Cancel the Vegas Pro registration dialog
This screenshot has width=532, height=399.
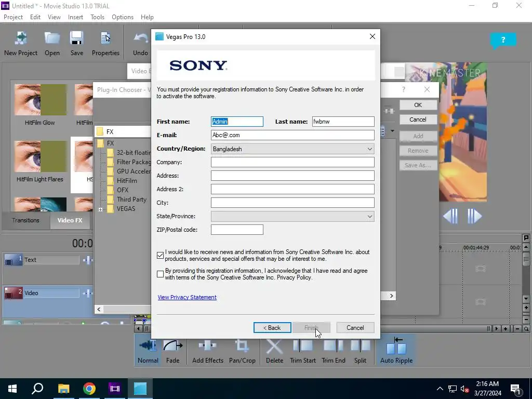[355, 327]
